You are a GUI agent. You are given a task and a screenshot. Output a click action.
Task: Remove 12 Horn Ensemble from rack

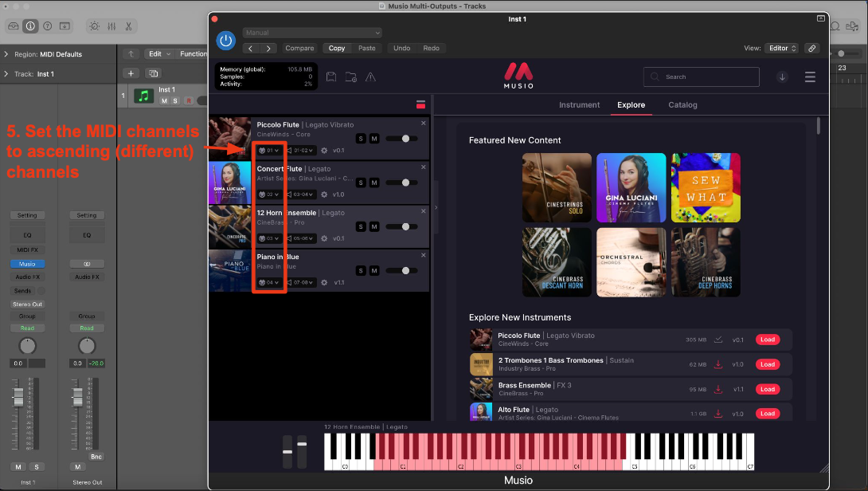pyautogui.click(x=424, y=211)
